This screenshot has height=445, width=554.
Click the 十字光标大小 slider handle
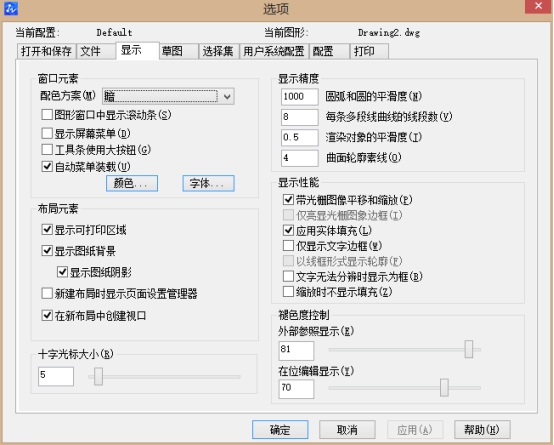[98, 376]
